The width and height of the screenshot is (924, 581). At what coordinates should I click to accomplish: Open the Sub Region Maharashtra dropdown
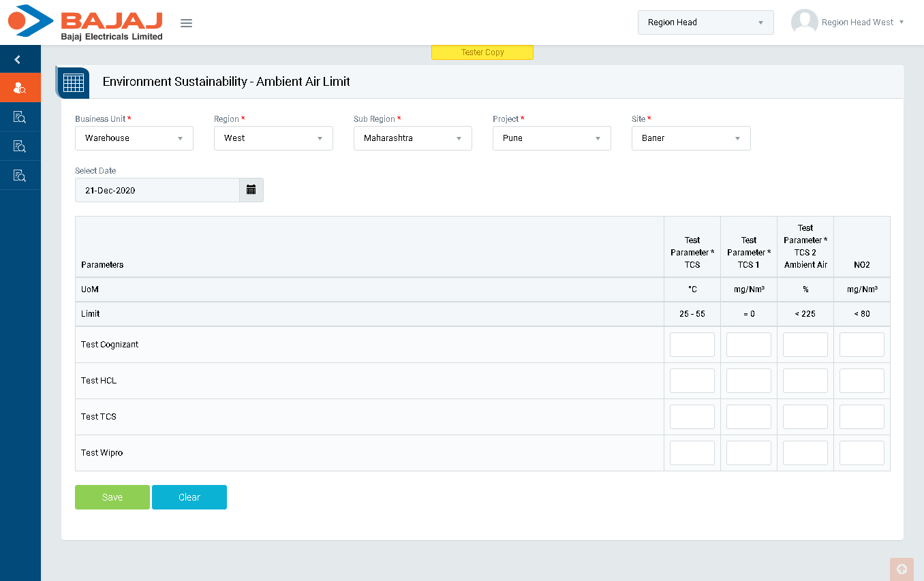pyautogui.click(x=412, y=138)
